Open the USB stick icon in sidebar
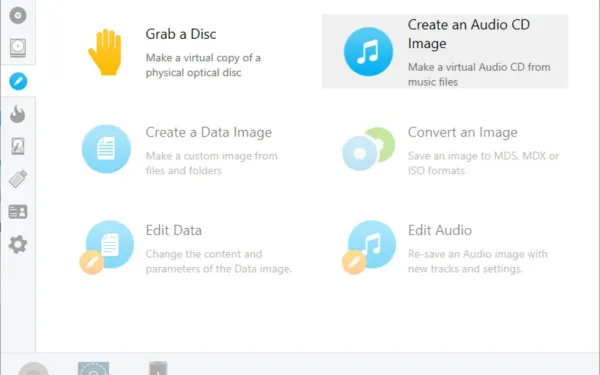The height and width of the screenshot is (375, 600). pos(18,179)
